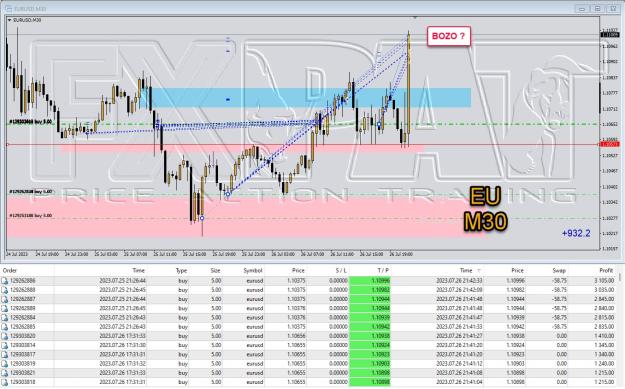Sort history by the S / L column header

tap(341, 270)
